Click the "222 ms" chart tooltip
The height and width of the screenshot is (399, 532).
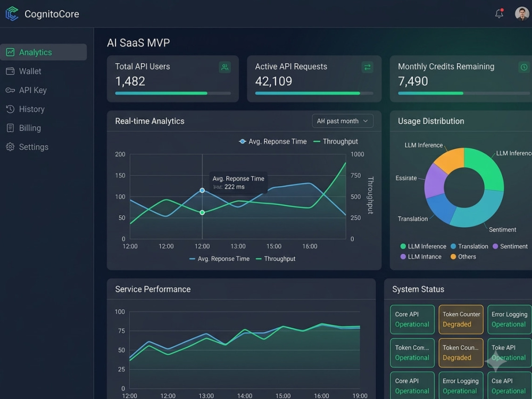pyautogui.click(x=238, y=182)
